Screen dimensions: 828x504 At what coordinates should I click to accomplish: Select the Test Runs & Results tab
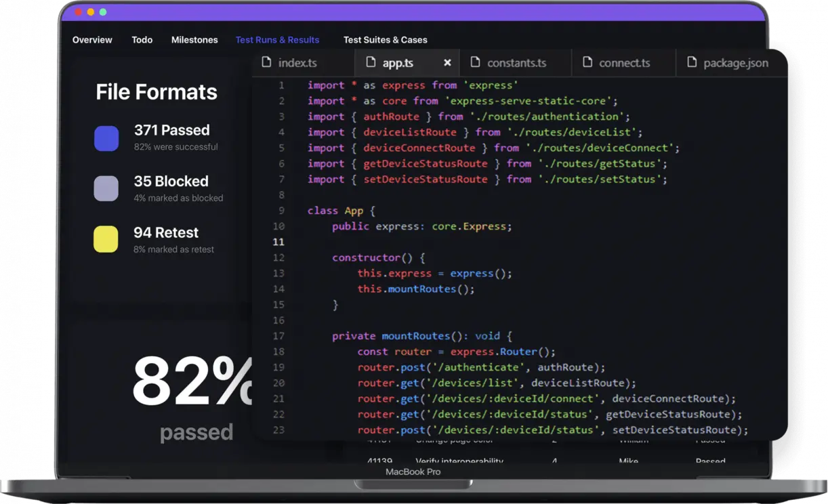[277, 40]
